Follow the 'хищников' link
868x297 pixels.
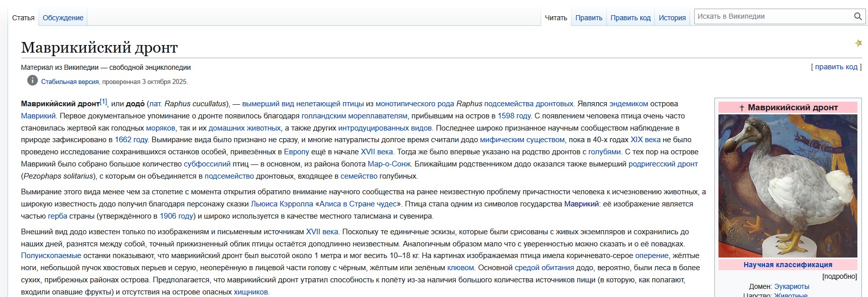[x=251, y=292]
